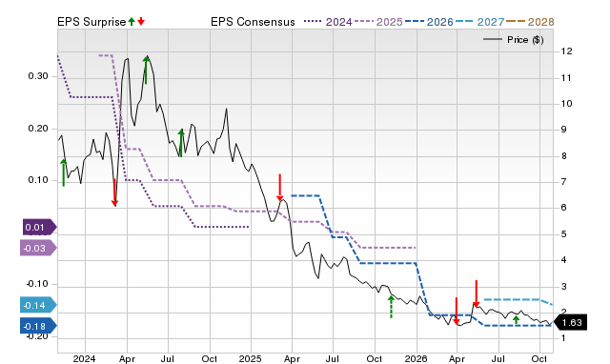This screenshot has width=610, height=364.
Task: Click the light blue -0.14 value badge
Action: 38,305
